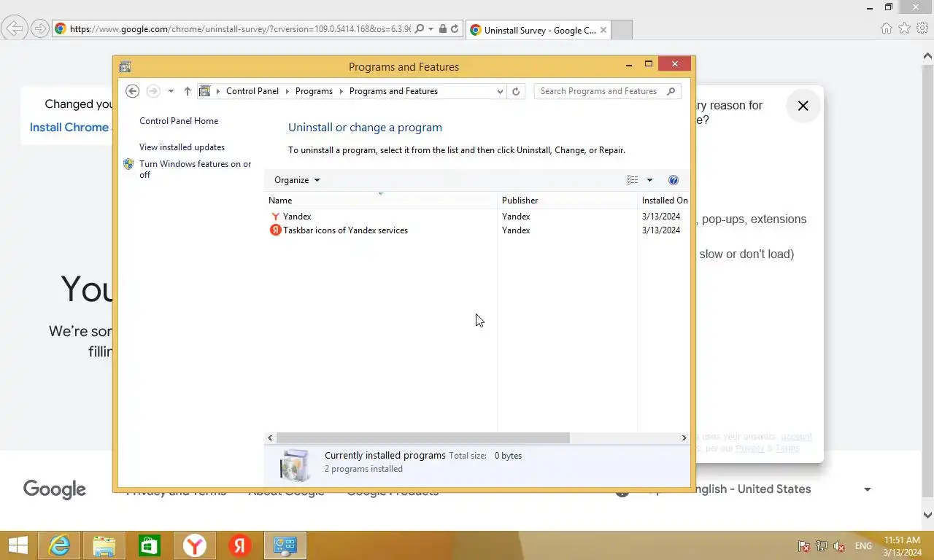This screenshot has height=560, width=934.
Task: Expand the address bar history dropdown
Action: (x=500, y=91)
